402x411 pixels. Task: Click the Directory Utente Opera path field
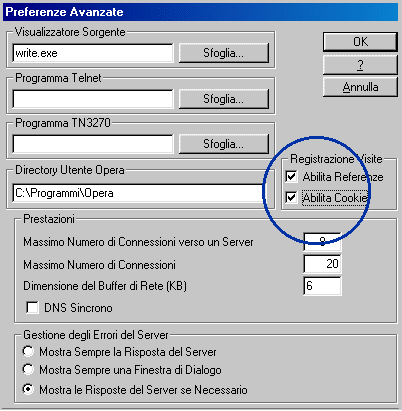(137, 193)
